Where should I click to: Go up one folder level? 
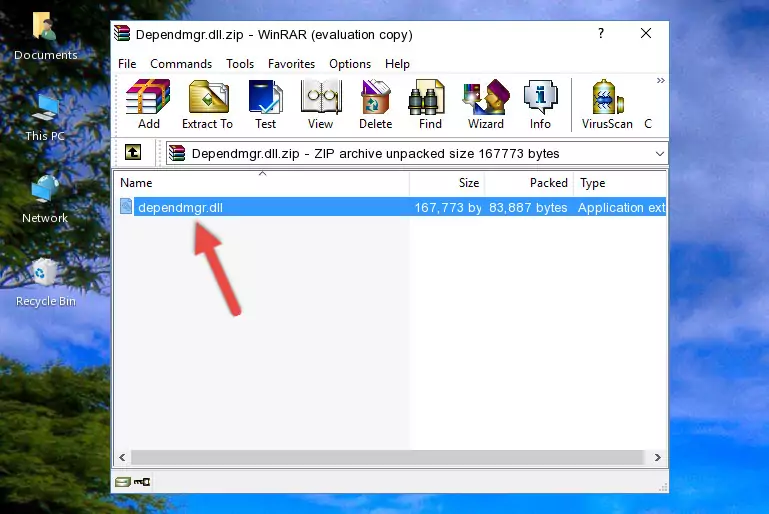(133, 153)
